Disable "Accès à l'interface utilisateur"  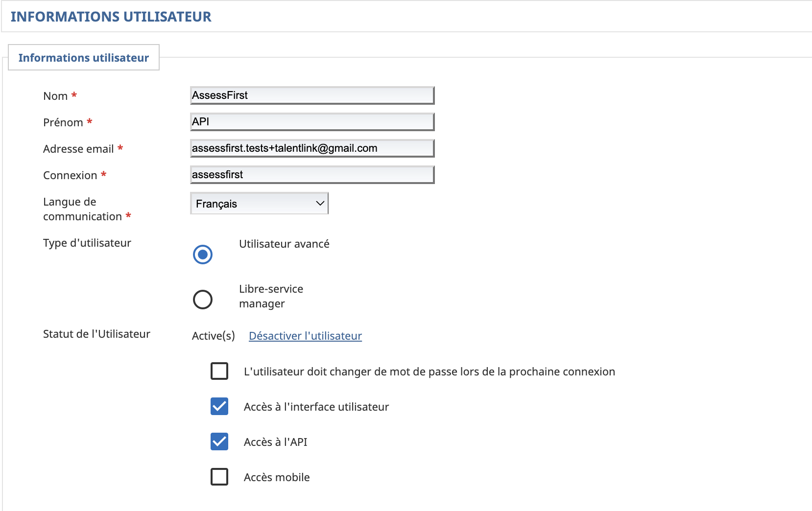pyautogui.click(x=219, y=406)
